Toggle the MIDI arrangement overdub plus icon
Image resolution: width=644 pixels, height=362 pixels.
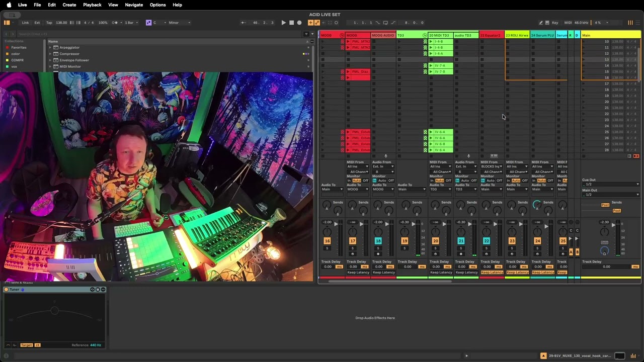(x=310, y=23)
